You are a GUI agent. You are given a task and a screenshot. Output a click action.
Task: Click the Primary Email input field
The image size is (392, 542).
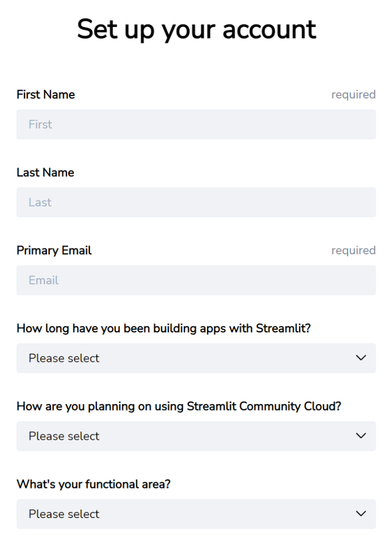tap(196, 280)
